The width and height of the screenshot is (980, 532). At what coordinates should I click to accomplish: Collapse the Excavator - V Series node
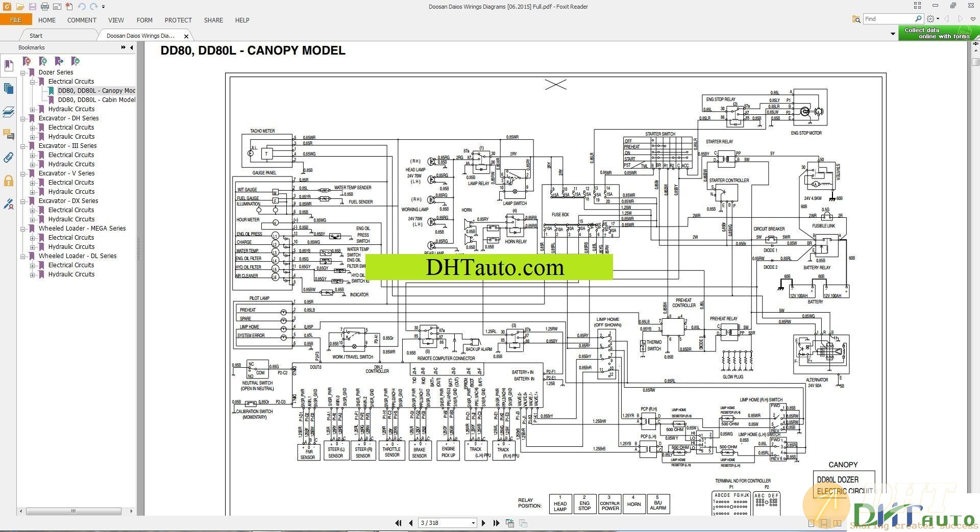(x=23, y=173)
